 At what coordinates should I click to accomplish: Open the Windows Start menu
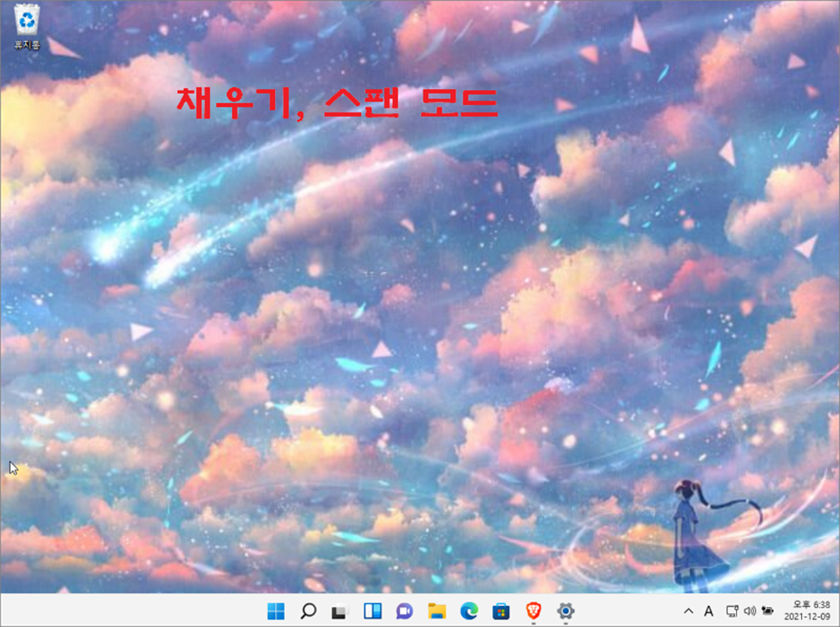276,611
